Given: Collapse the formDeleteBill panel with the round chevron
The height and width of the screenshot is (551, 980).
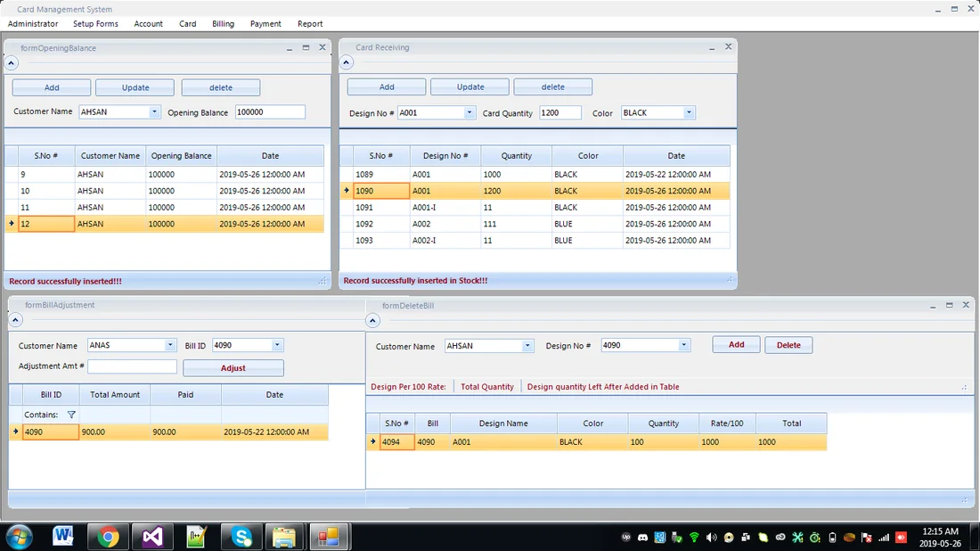Looking at the screenshot, I should click(x=372, y=321).
